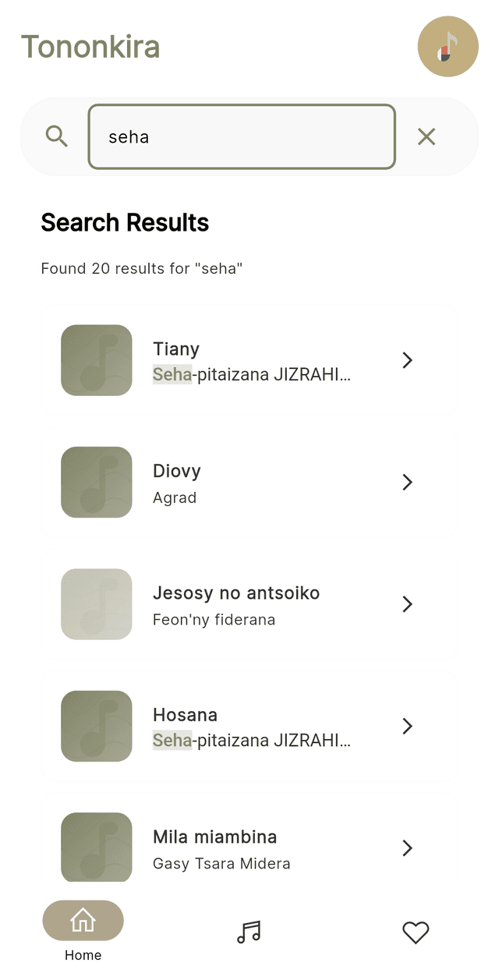Image resolution: width=499 pixels, height=980 pixels.
Task: Open favorites heart icon in bottom bar
Action: [x=416, y=932]
